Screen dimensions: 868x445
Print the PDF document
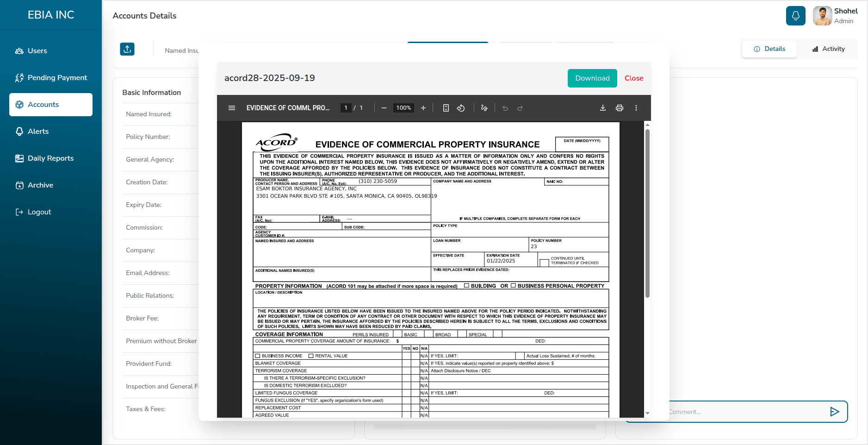[x=620, y=108]
